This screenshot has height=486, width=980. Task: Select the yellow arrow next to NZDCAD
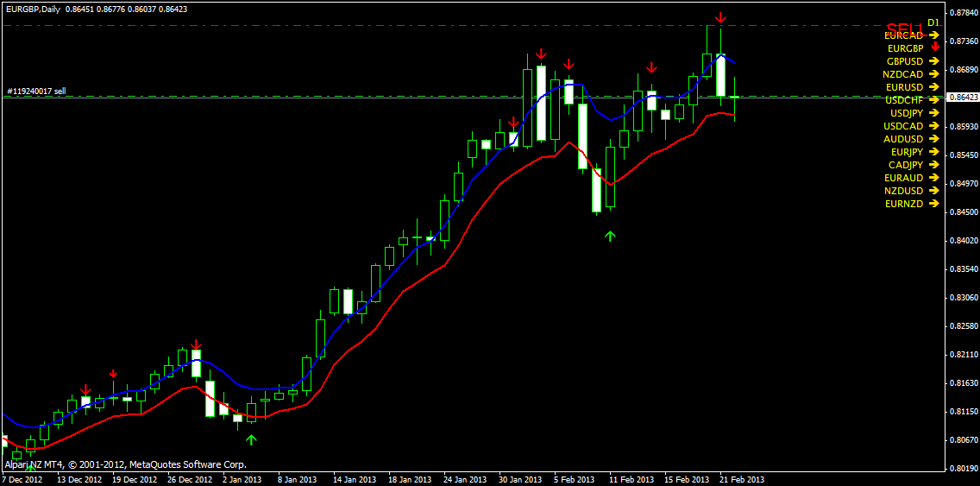933,74
